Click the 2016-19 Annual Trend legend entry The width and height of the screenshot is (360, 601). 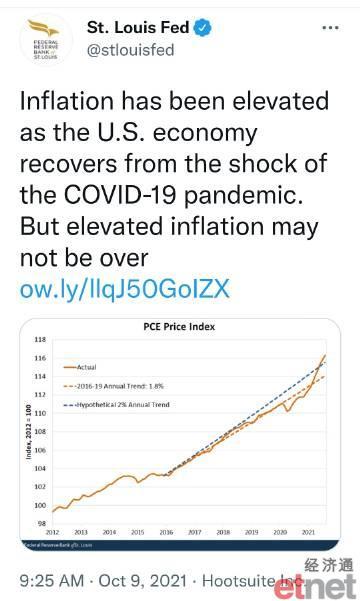pos(113,386)
